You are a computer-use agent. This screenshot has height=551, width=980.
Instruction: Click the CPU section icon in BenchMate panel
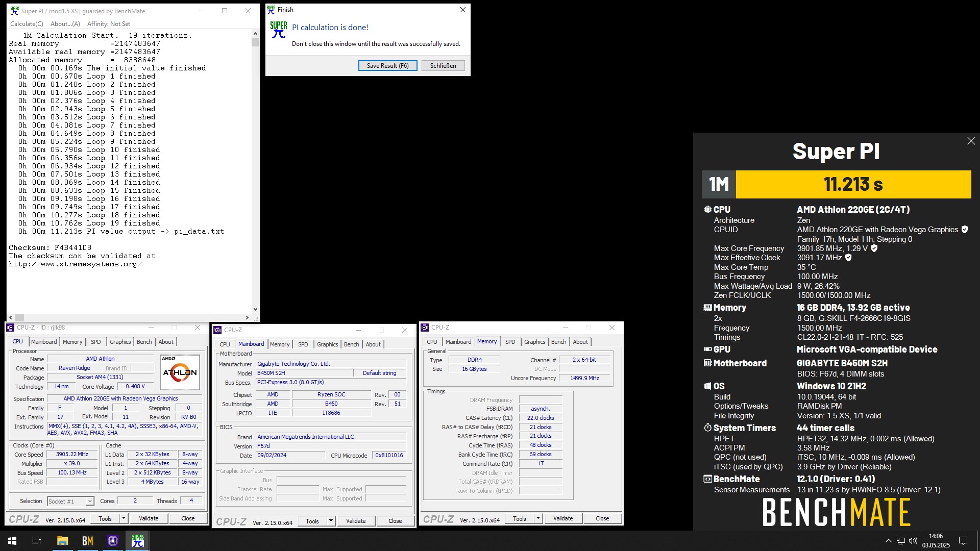(707, 210)
